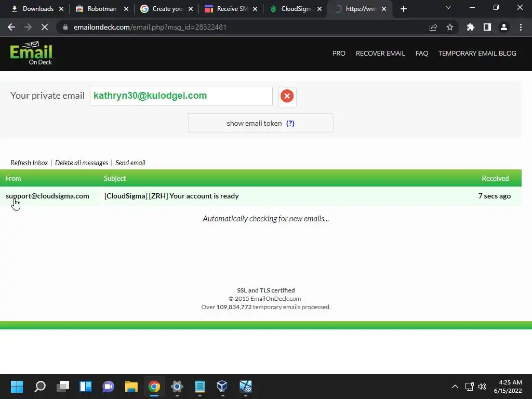This screenshot has height=399, width=532.
Task: Open Windows taskbar search
Action: click(x=40, y=387)
